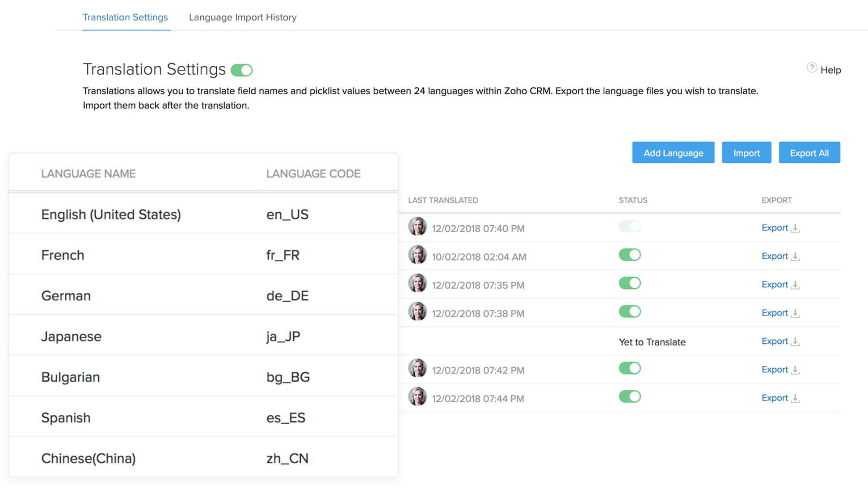Select the Translation Settings tab
868x489 pixels.
125,17
